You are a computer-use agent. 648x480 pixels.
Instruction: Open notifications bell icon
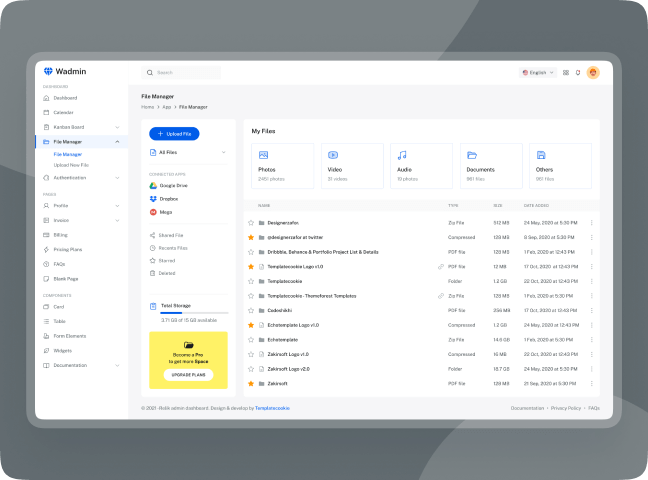(578, 73)
